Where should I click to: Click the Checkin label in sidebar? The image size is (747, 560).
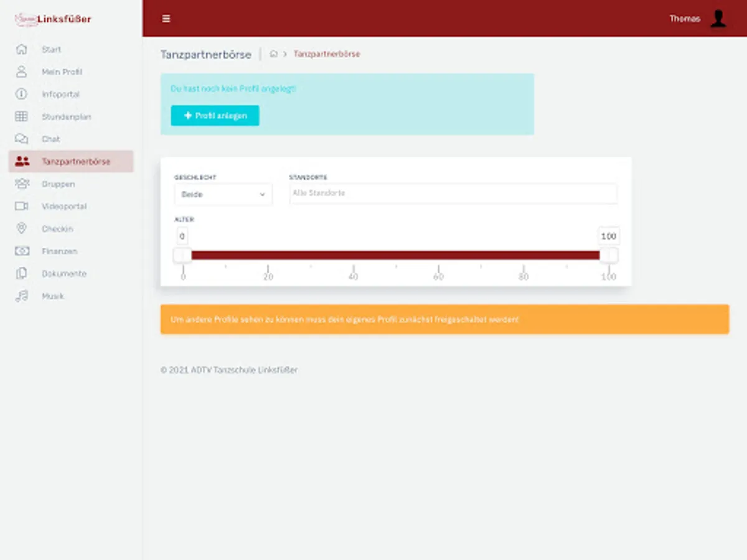click(x=57, y=229)
